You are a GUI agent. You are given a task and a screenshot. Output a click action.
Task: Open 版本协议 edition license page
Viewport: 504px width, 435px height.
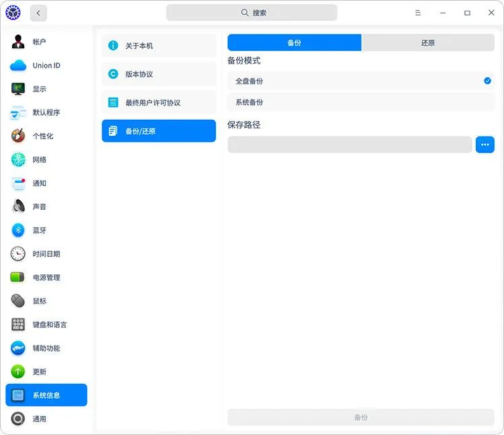pos(159,74)
